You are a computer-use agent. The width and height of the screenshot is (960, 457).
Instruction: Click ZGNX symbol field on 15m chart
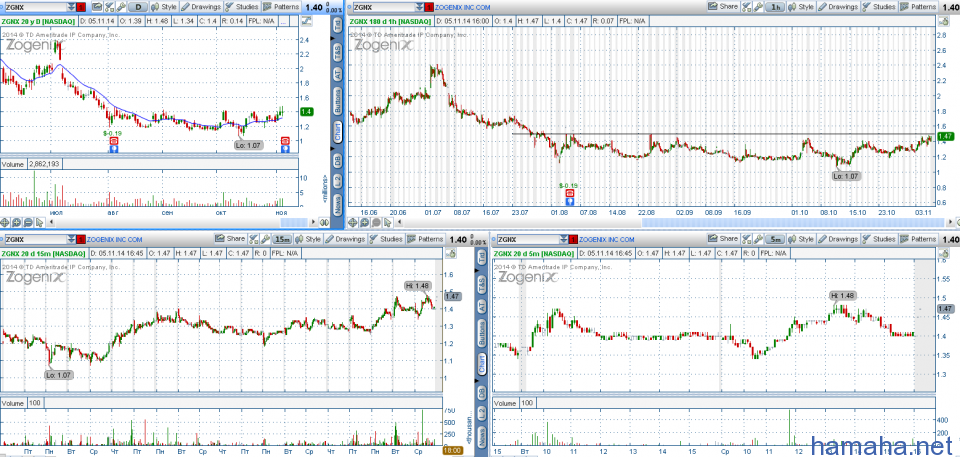(37, 240)
